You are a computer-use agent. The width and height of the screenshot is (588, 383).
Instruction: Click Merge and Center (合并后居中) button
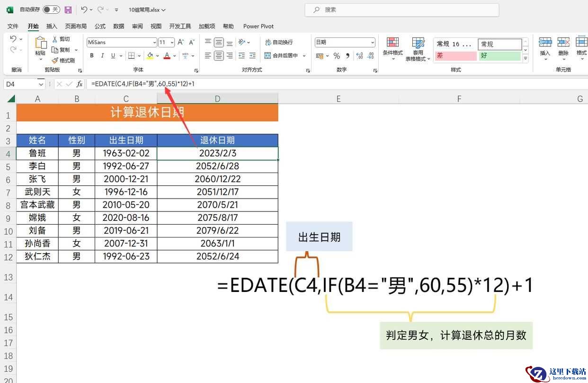[281, 56]
